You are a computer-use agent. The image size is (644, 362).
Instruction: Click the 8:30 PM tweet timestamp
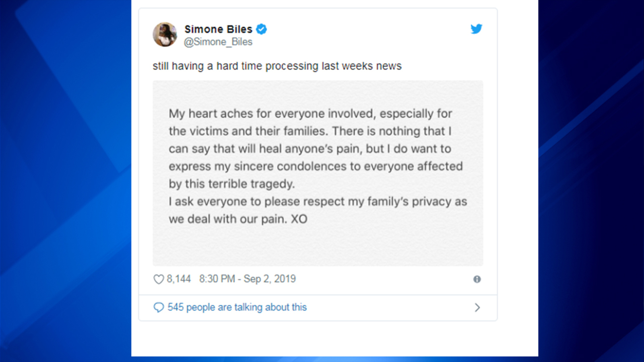[217, 279]
